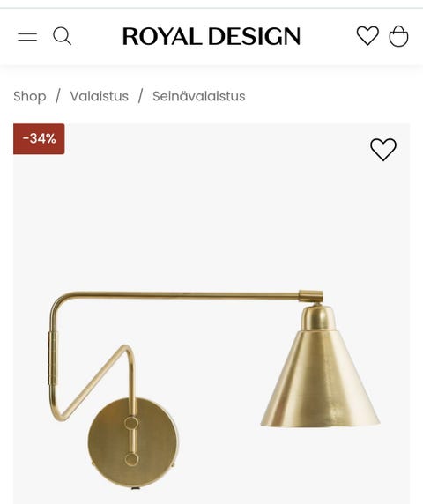The image size is (423, 504).
Task: Add the lamp to favorites via the heart on the image
Action: click(383, 150)
